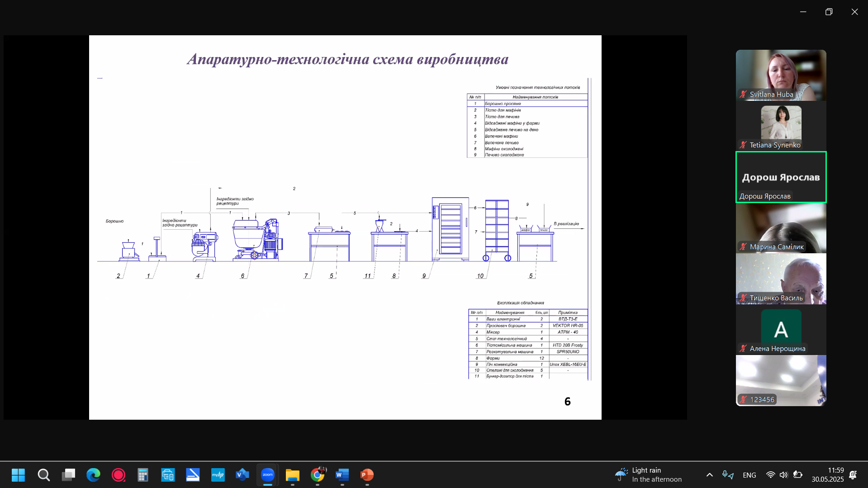Click the 'Експлікація обладнання' table heading

tap(521, 303)
